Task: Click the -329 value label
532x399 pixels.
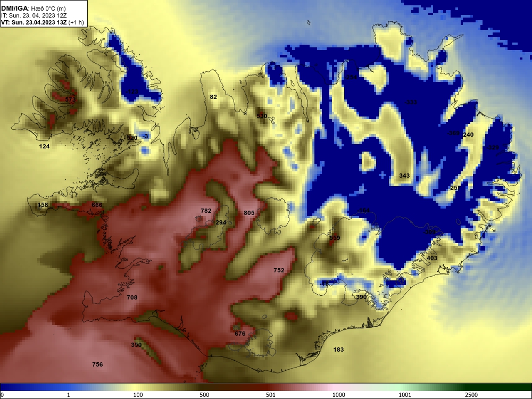Action: pyautogui.click(x=492, y=147)
